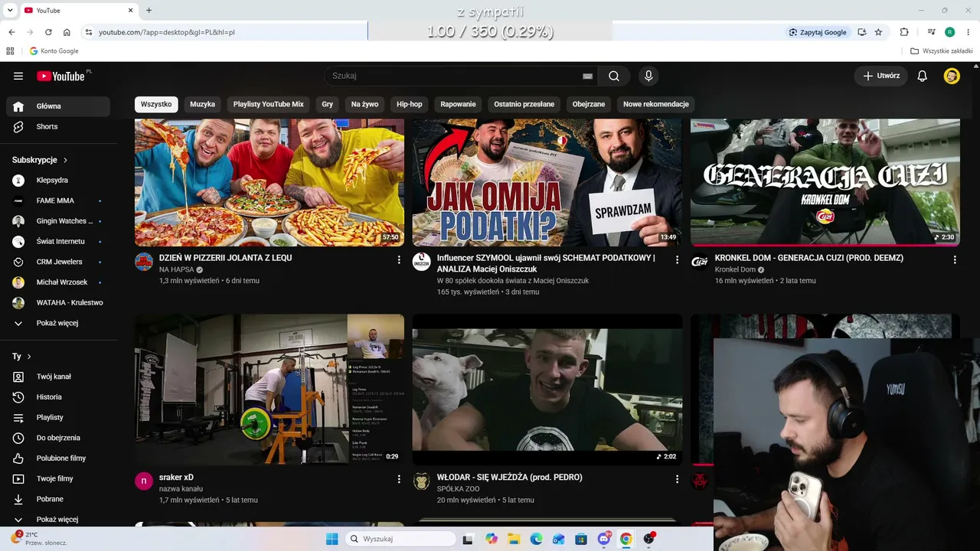This screenshot has height=551, width=980.
Task: Select the Rapowanie filter chip
Action: point(458,104)
